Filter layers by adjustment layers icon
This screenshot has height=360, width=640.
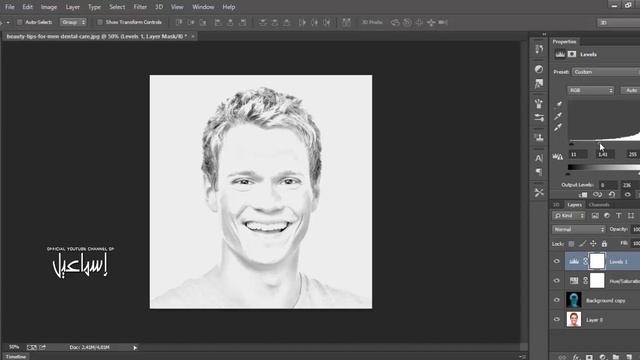[x=607, y=216]
